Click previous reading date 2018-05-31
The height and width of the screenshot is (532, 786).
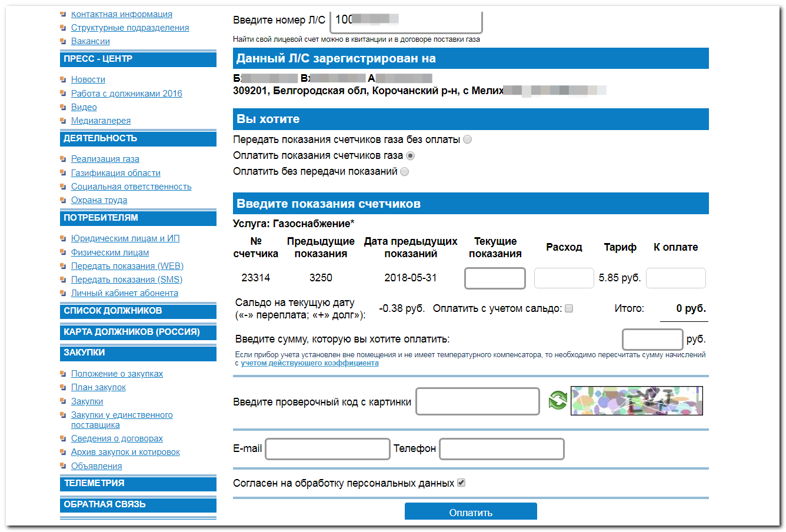pos(411,278)
